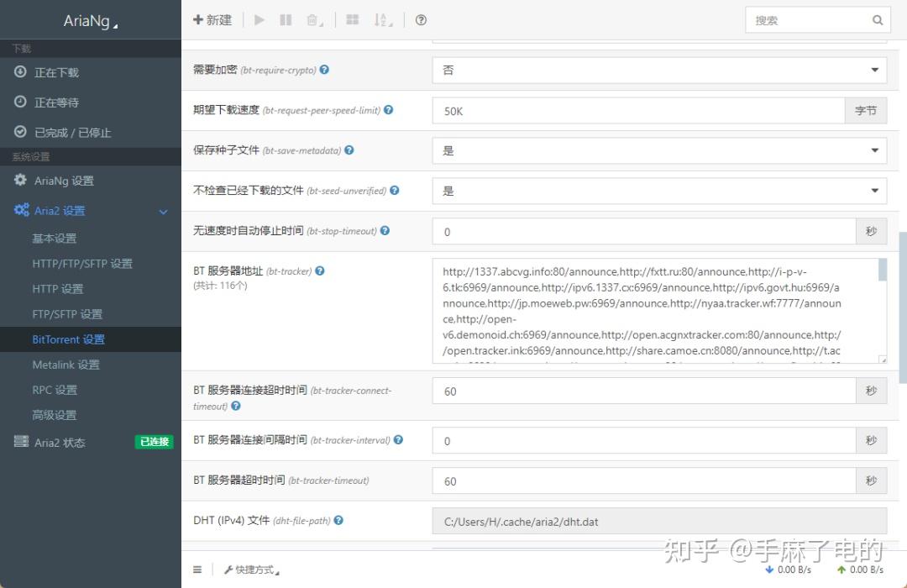The height and width of the screenshot is (588, 907).
Task: Click the 已完成 checkmark icon
Action: point(20,132)
